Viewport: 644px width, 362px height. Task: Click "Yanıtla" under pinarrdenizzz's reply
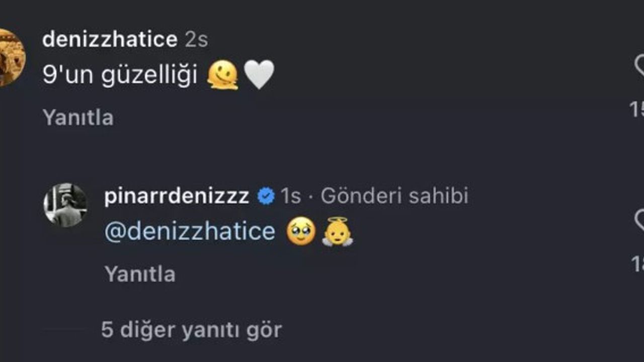140,275
